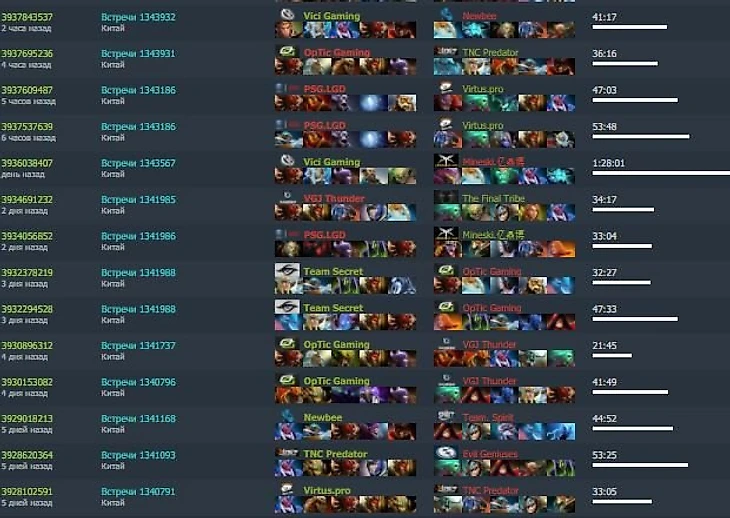Open match ID 3937843537
The image size is (730, 518).
click(27, 17)
